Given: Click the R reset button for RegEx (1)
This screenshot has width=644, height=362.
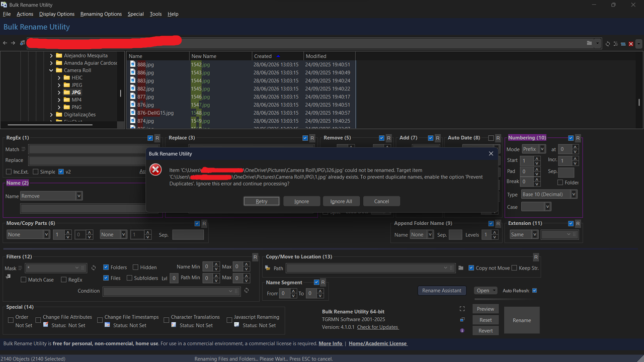Looking at the screenshot, I should tap(157, 138).
